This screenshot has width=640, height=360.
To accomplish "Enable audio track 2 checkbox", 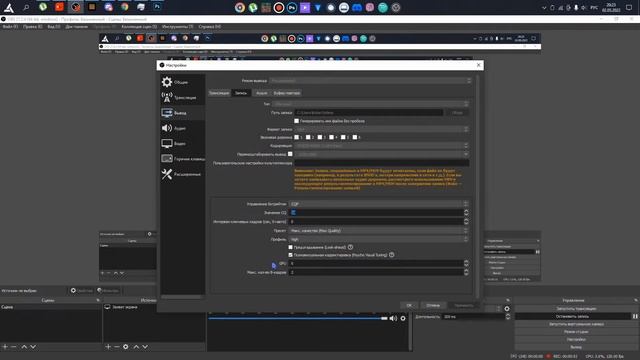I will point(308,137).
